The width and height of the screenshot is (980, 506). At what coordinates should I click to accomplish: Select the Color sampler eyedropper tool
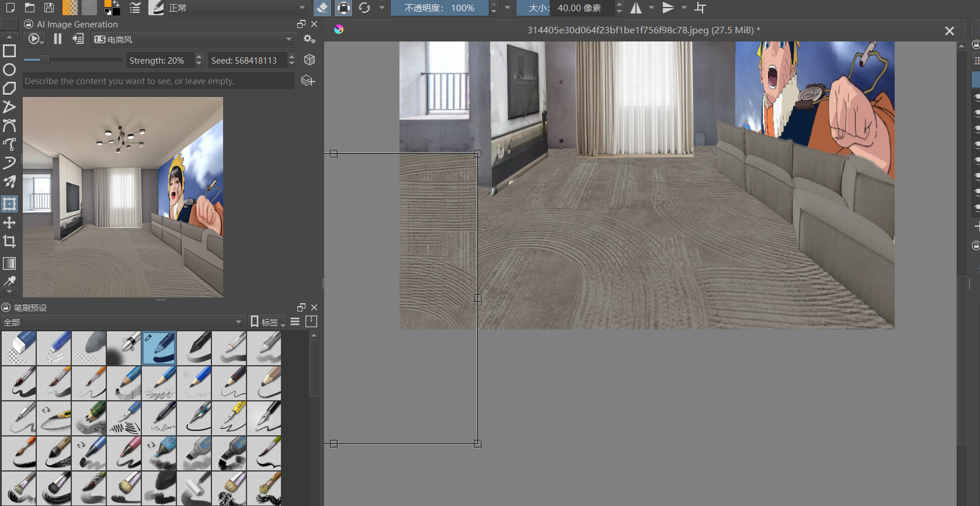point(9,281)
